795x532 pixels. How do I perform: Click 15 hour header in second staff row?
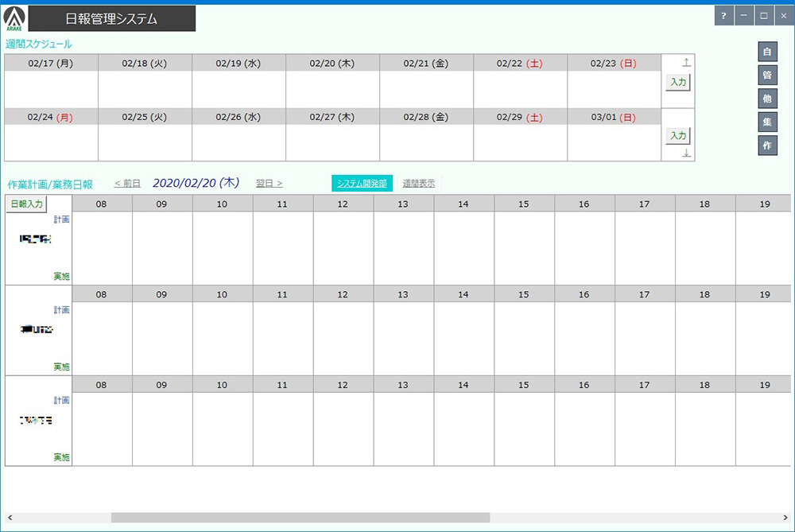pos(524,294)
